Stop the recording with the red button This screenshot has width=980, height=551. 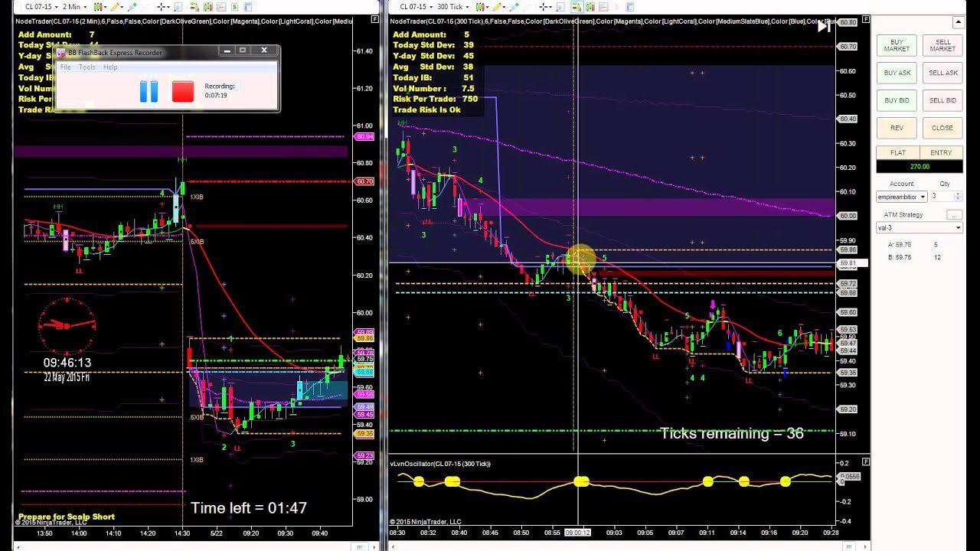click(x=183, y=91)
